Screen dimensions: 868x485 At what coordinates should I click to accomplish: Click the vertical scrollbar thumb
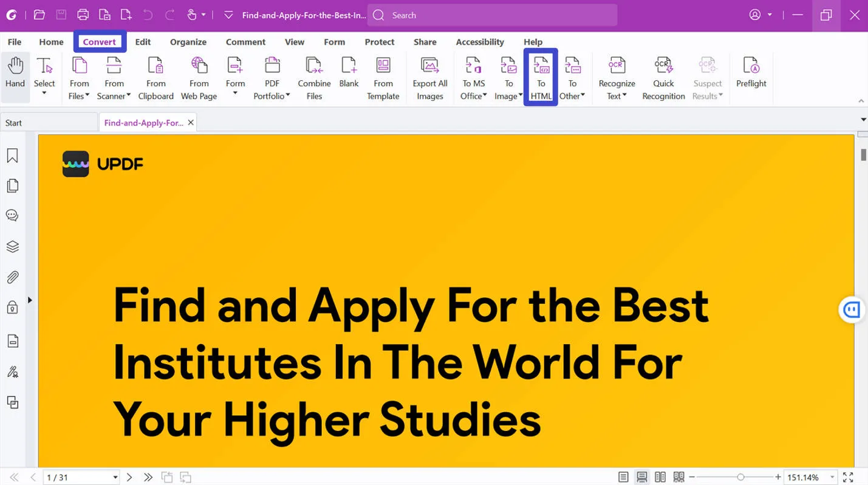(x=863, y=155)
